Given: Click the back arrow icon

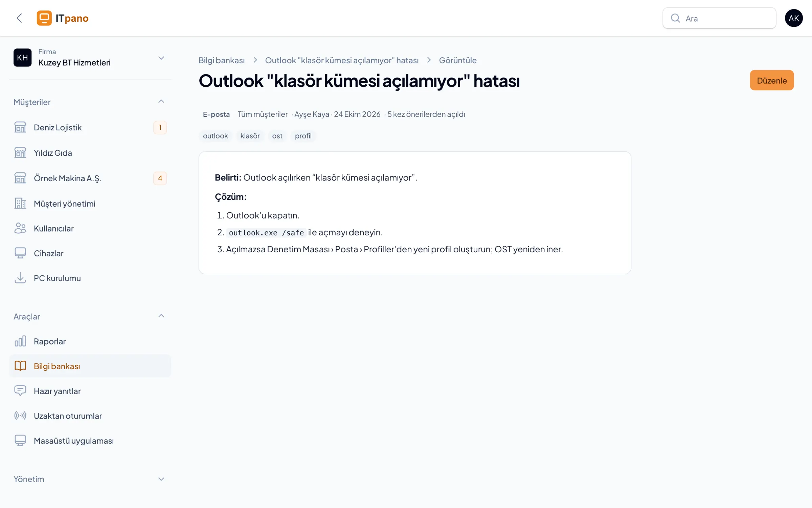Looking at the screenshot, I should coord(19,18).
